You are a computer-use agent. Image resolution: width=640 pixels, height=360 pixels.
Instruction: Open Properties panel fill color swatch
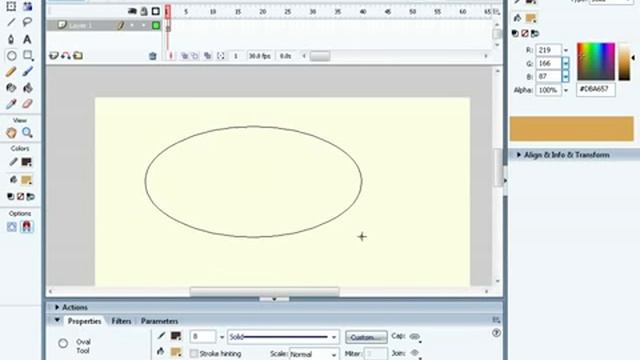click(x=176, y=352)
